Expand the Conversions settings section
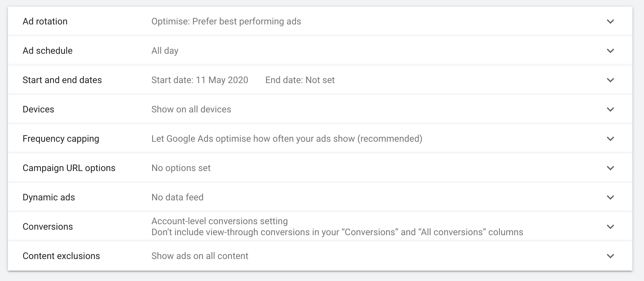The width and height of the screenshot is (644, 281). (x=610, y=227)
